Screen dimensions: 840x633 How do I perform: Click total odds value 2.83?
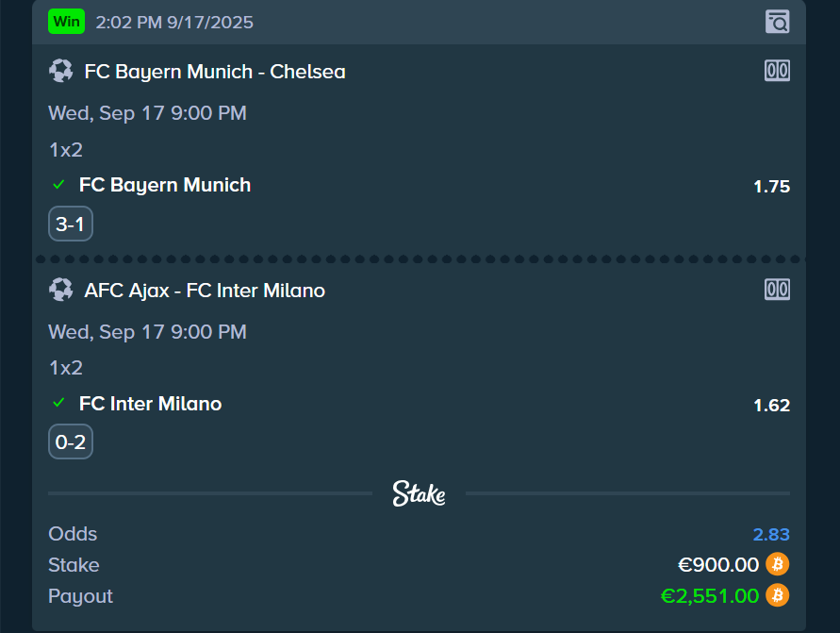tap(771, 535)
